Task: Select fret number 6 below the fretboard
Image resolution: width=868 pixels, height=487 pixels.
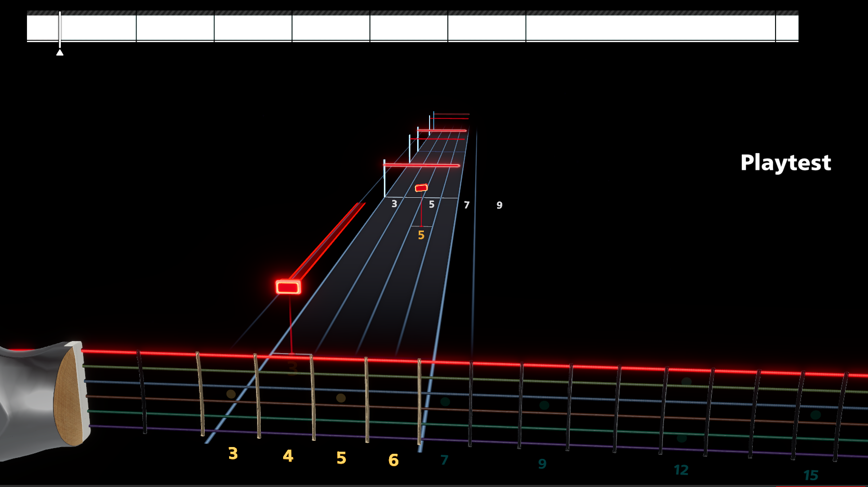Action: (x=393, y=461)
